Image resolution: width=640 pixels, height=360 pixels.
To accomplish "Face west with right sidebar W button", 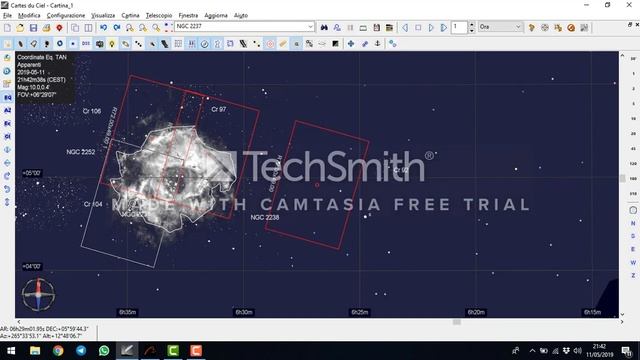I will pos(633,262).
